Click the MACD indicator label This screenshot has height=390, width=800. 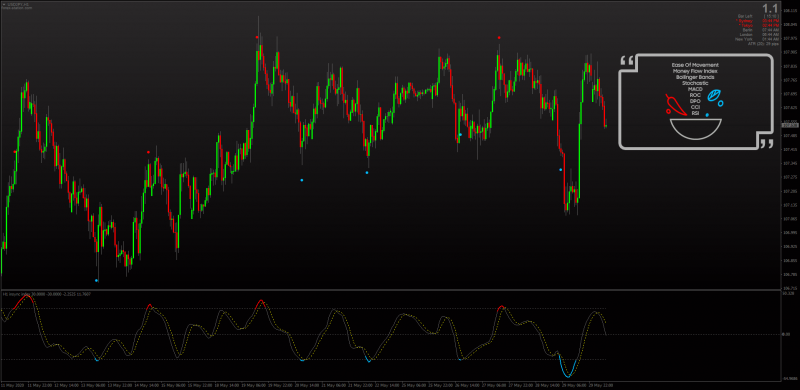pyautogui.click(x=695, y=89)
